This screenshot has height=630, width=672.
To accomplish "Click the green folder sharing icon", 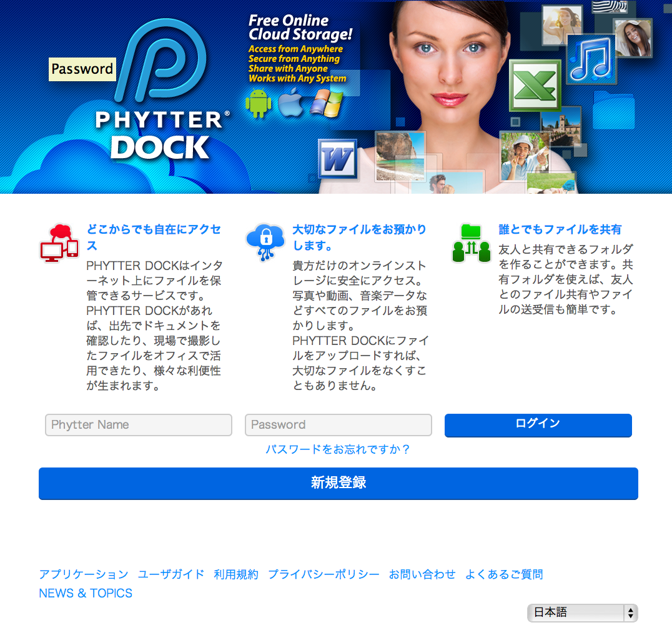I will pos(471,243).
